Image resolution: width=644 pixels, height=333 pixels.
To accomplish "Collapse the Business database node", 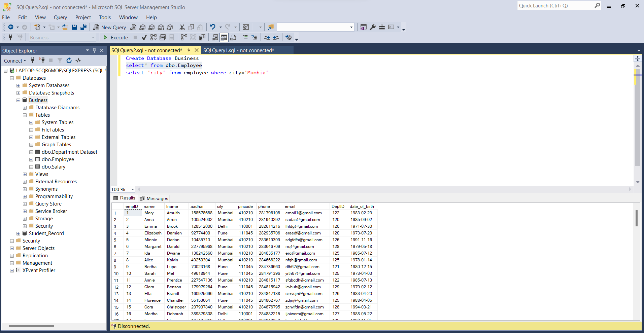I will (18, 100).
